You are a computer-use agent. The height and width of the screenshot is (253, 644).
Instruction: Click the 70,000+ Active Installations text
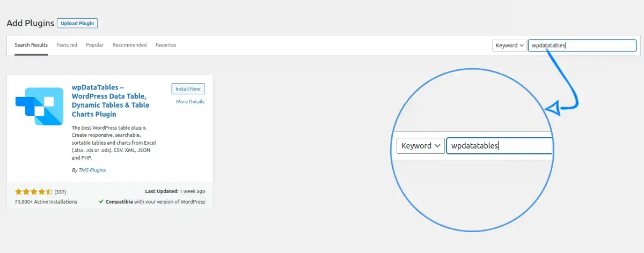pyautogui.click(x=46, y=202)
